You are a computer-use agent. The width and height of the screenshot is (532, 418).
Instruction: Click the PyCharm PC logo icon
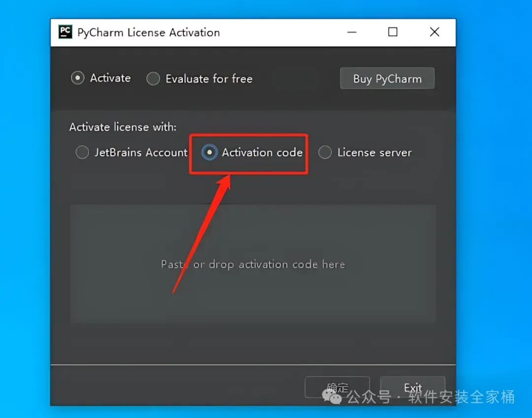pos(65,32)
